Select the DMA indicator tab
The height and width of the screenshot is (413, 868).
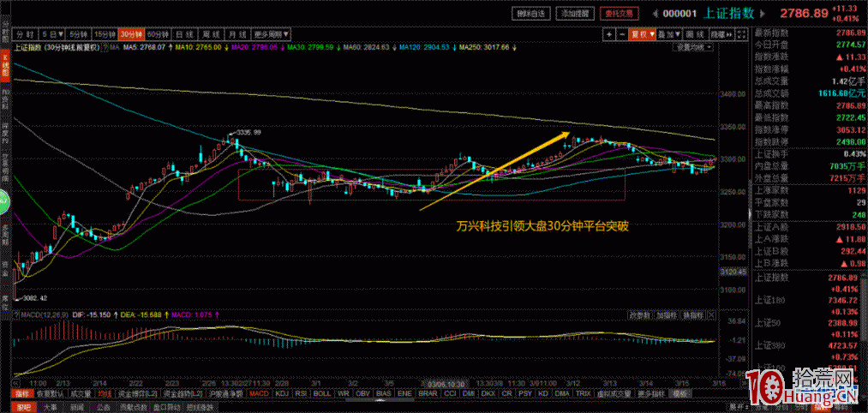tap(562, 393)
